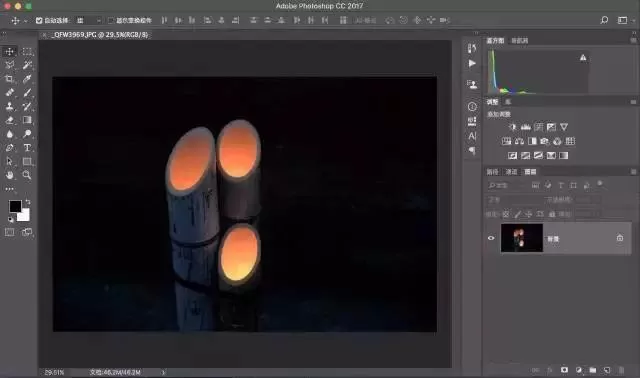Open the Auto-Select layer/group dropdown
The width and height of the screenshot is (640, 378).
click(89, 20)
